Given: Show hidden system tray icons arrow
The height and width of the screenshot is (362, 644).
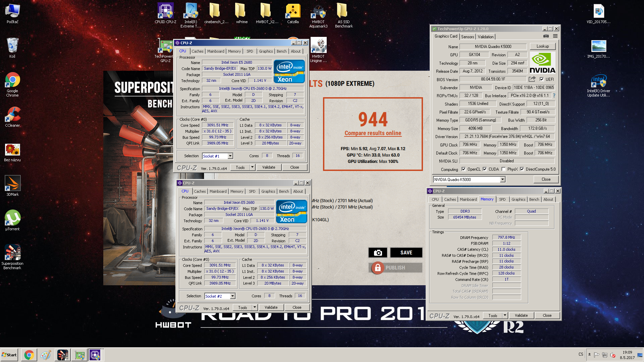Looking at the screenshot, I should tap(589, 355).
